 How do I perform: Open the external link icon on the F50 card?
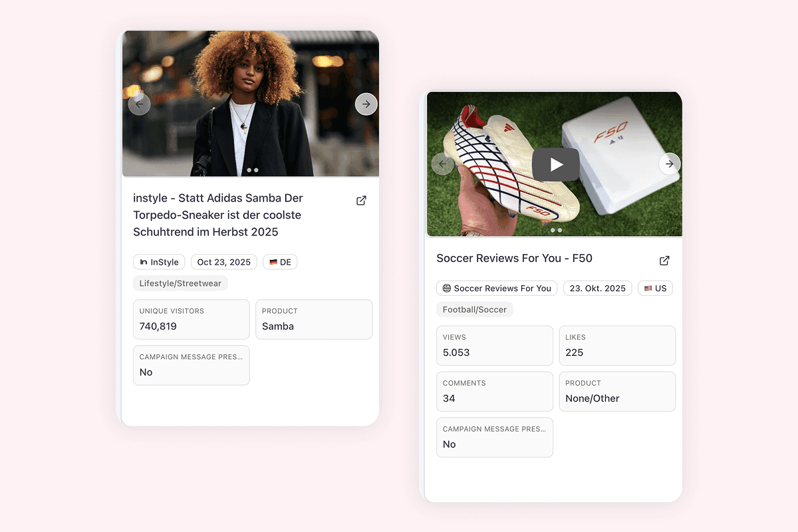pos(664,261)
